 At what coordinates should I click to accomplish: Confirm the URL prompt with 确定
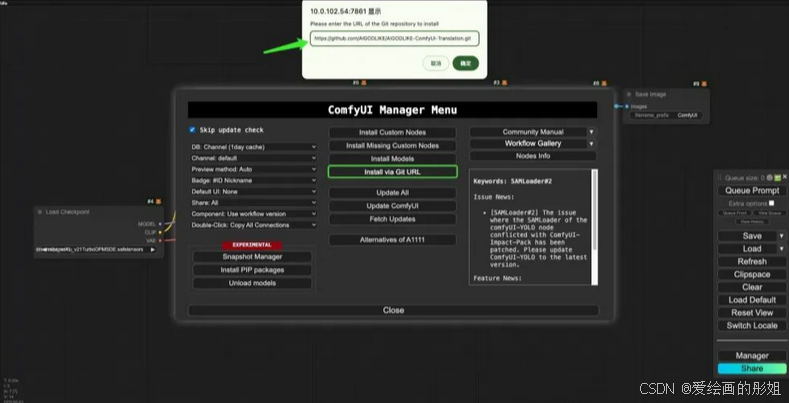pos(465,63)
